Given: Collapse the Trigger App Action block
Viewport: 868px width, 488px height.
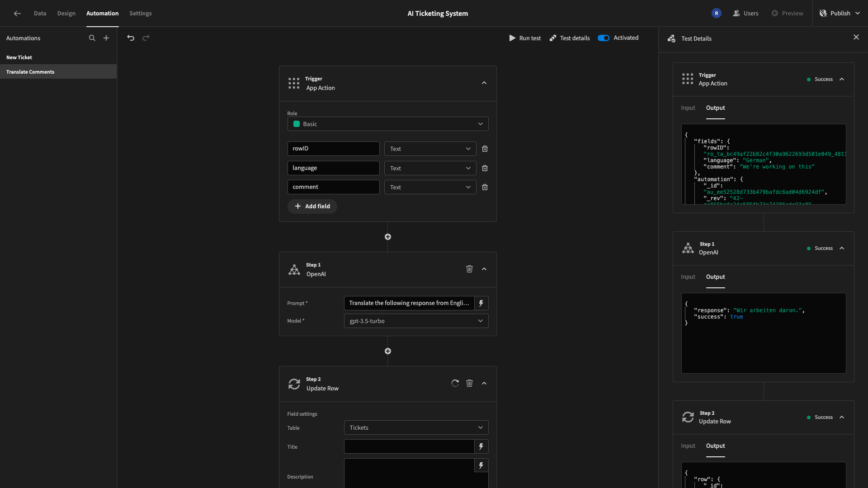Looking at the screenshot, I should 484,83.
